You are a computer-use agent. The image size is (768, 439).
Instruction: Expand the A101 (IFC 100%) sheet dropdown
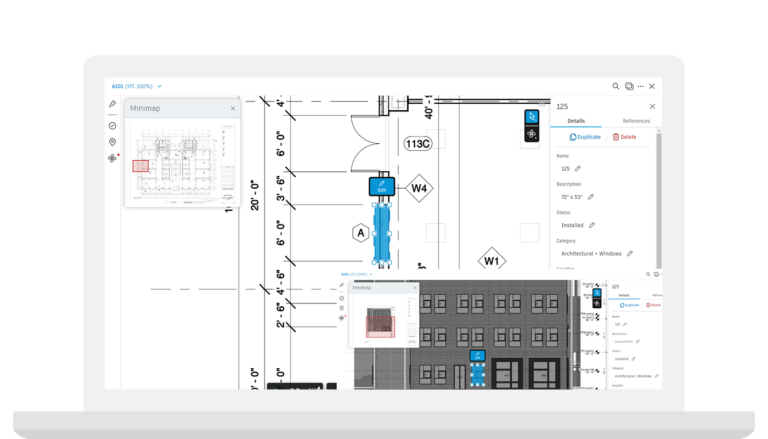coord(159,86)
